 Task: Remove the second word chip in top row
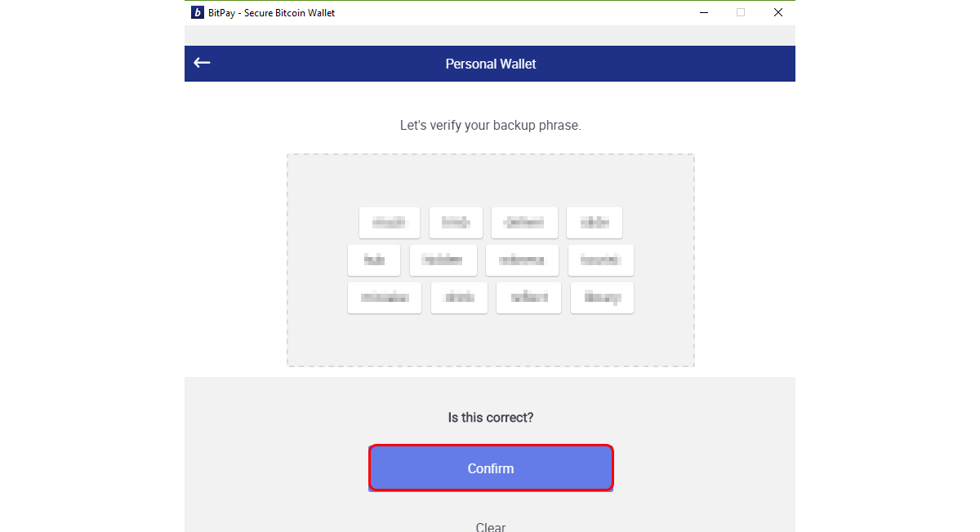(x=456, y=223)
